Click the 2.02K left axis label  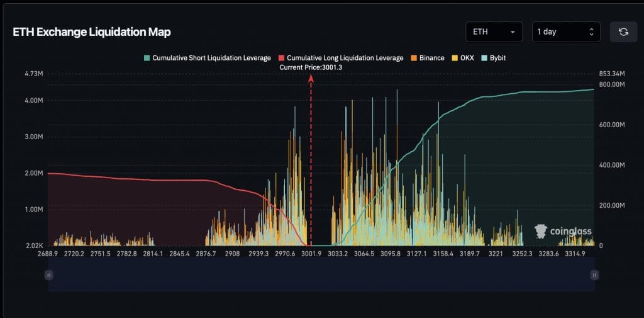click(x=34, y=246)
